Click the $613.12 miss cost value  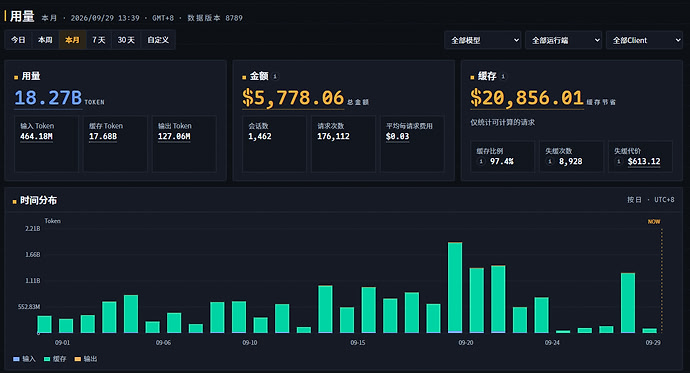(644, 161)
